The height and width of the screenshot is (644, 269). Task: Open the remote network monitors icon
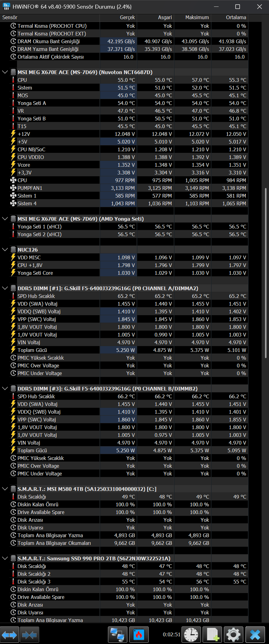117,635
